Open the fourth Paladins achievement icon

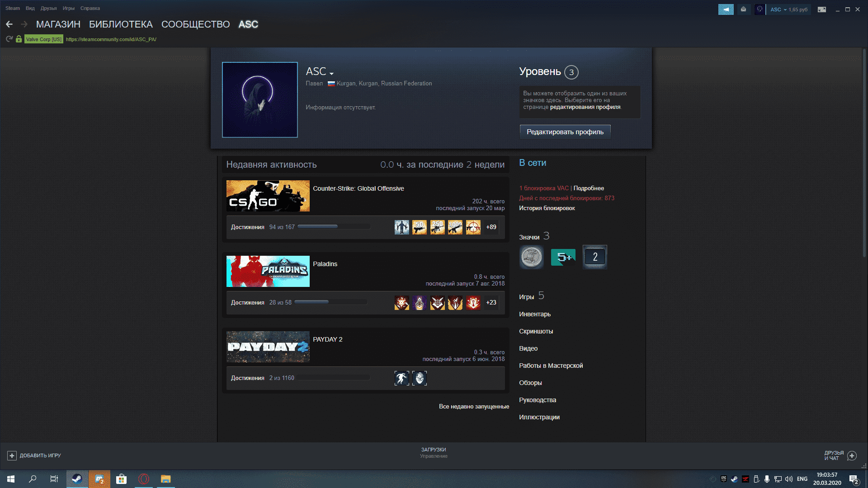point(455,303)
